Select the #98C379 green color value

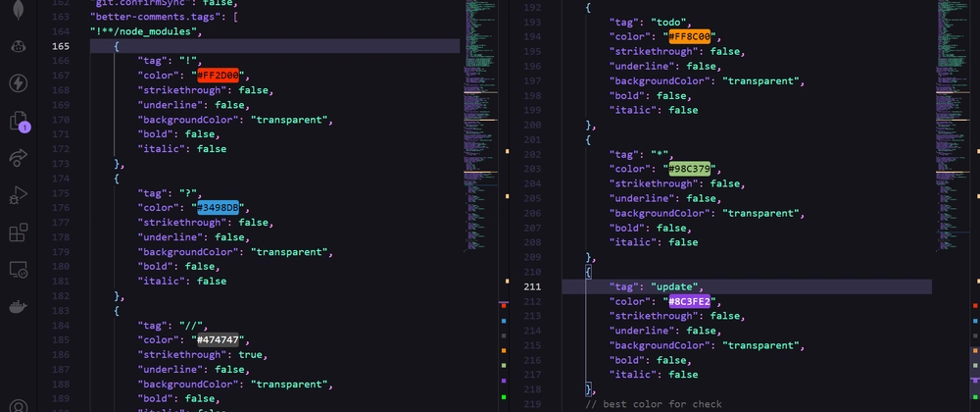(x=689, y=169)
